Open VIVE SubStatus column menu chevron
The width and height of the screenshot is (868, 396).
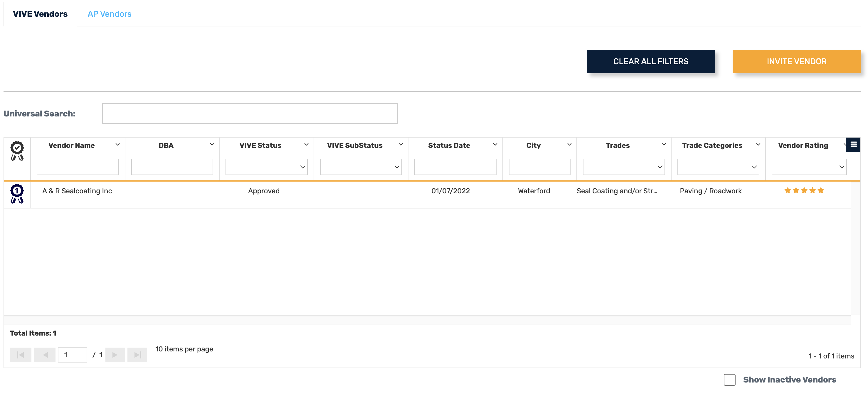pos(401,144)
